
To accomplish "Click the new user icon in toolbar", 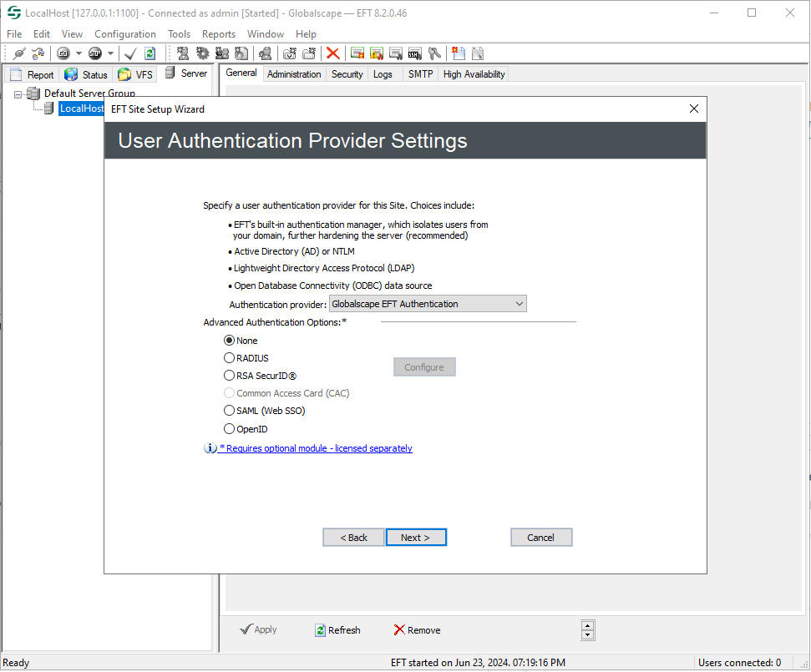I will point(183,53).
